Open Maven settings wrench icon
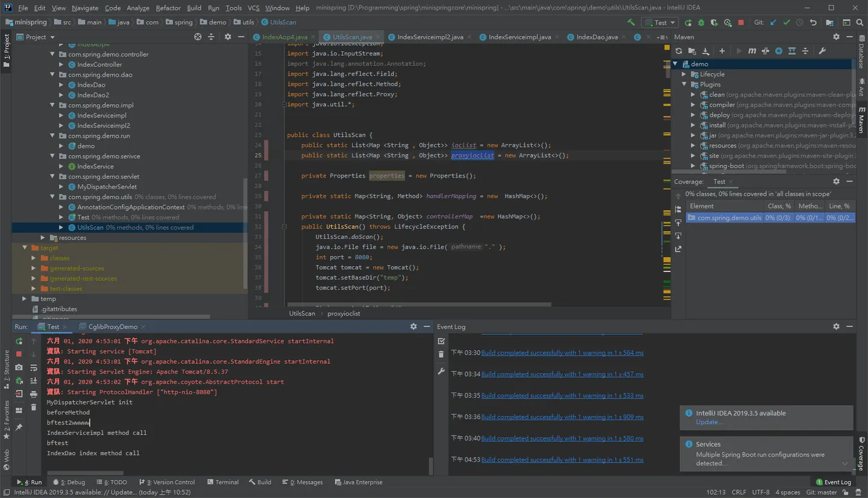 click(x=822, y=51)
